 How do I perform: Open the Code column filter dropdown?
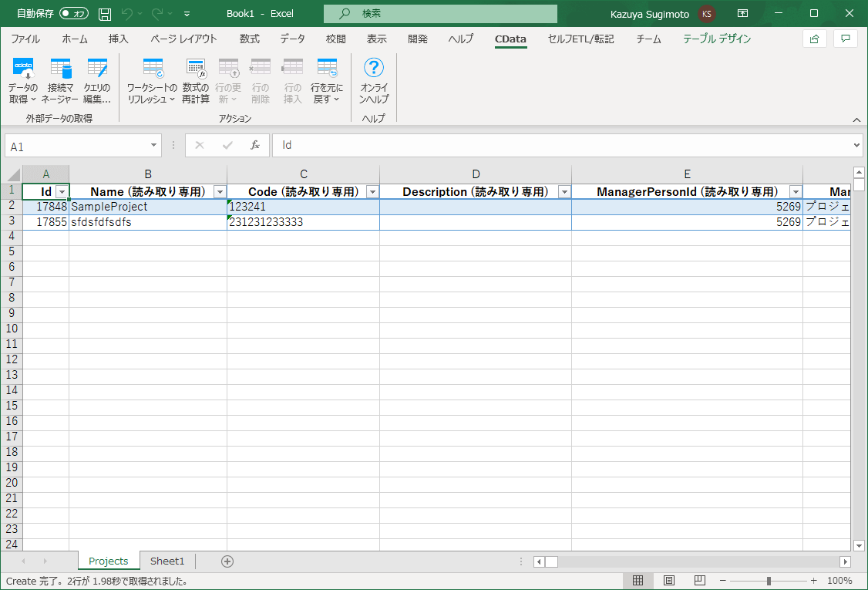click(372, 192)
